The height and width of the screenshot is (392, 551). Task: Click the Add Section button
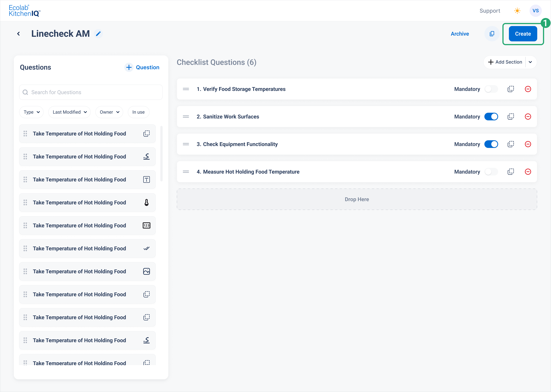click(x=505, y=62)
